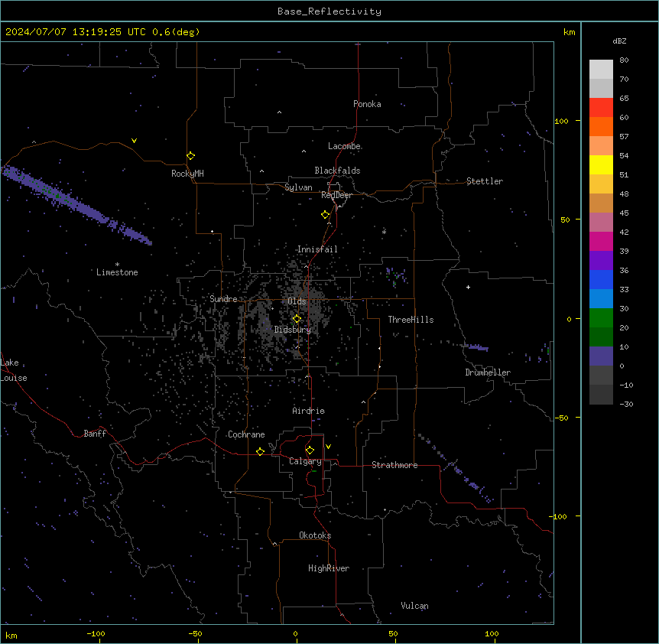This screenshot has height=644, width=659.
Task: Click the Blackfalds city label
Action: (337, 171)
